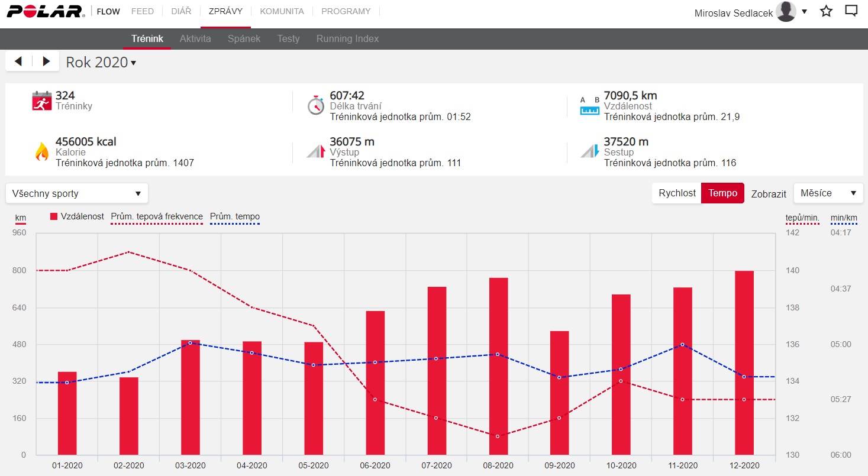This screenshot has width=868, height=476.
Task: Go to previous year arrow
Action: pos(18,61)
